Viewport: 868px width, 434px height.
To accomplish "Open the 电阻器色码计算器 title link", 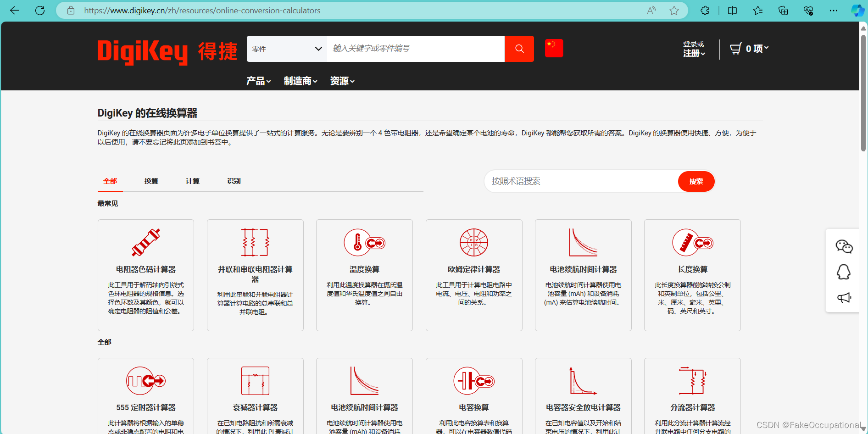I will point(146,270).
